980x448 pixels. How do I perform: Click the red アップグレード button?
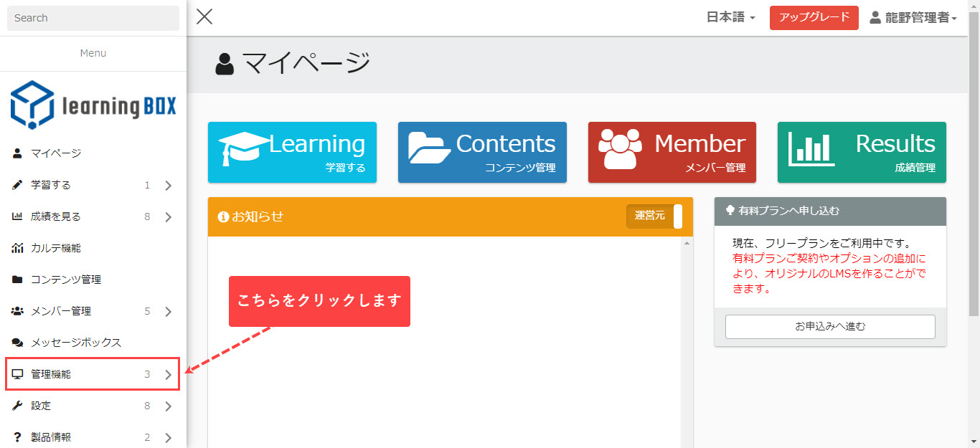coord(814,18)
